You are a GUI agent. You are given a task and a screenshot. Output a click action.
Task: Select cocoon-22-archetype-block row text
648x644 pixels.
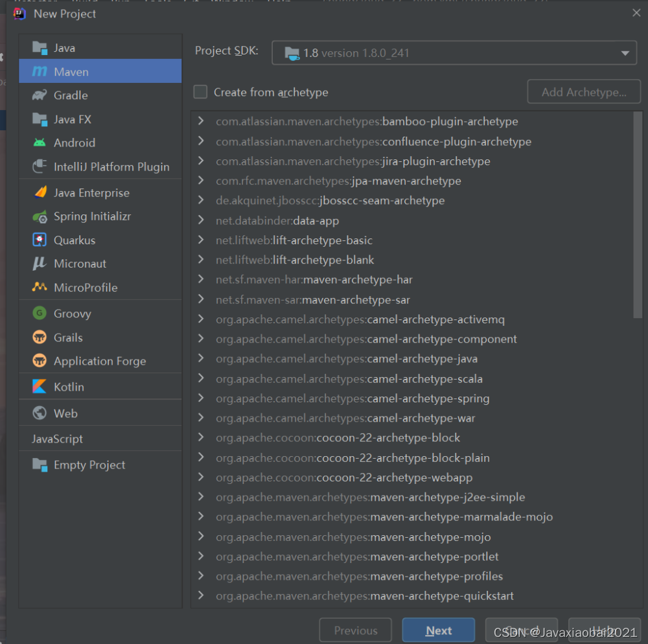pyautogui.click(x=338, y=438)
